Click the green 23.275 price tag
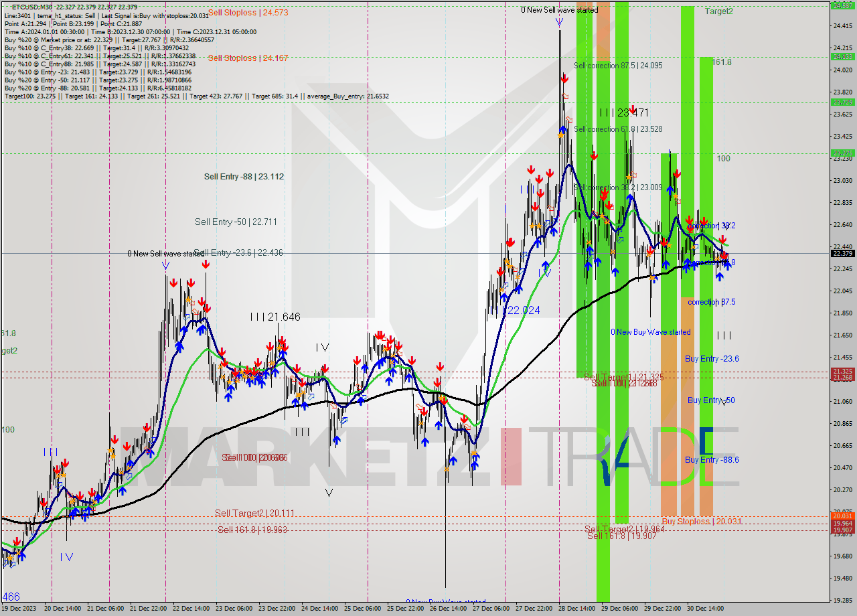 pyautogui.click(x=842, y=153)
